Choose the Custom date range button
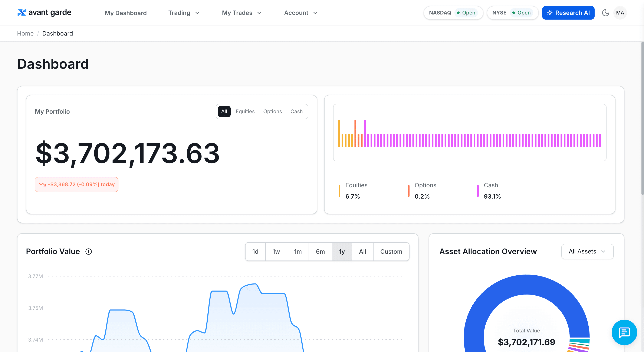Viewport: 644px width, 352px height. [391, 251]
